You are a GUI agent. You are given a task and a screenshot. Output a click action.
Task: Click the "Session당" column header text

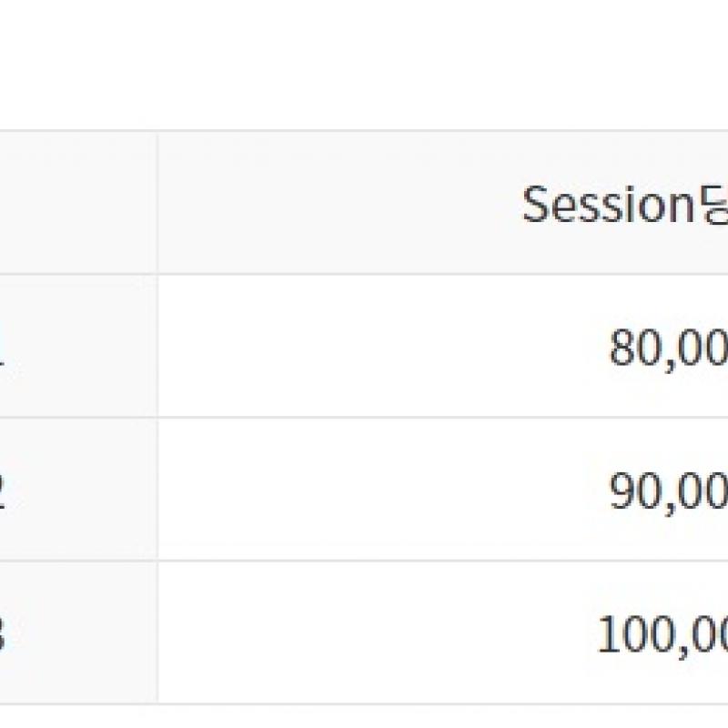coord(625,204)
